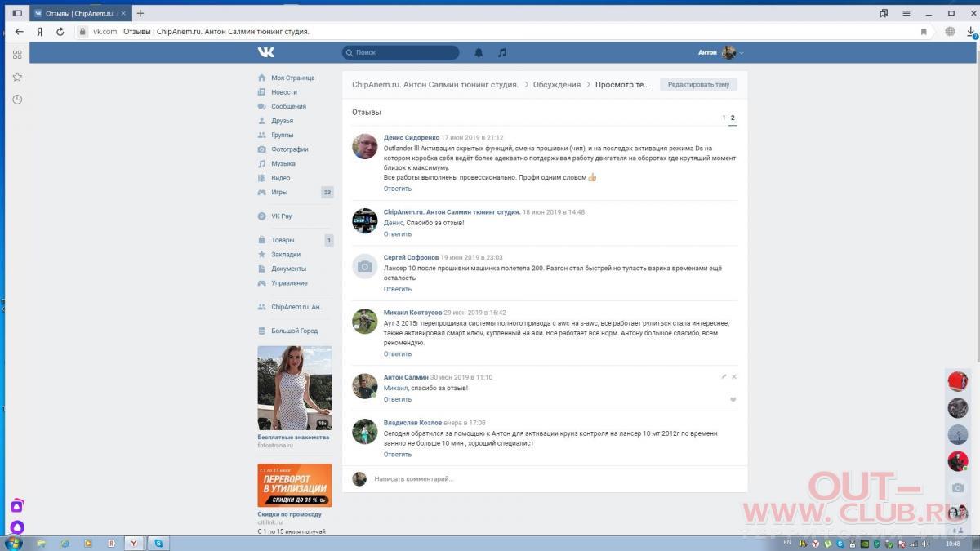Click the Yandex Я home button
980x551 pixels.
coord(39,32)
